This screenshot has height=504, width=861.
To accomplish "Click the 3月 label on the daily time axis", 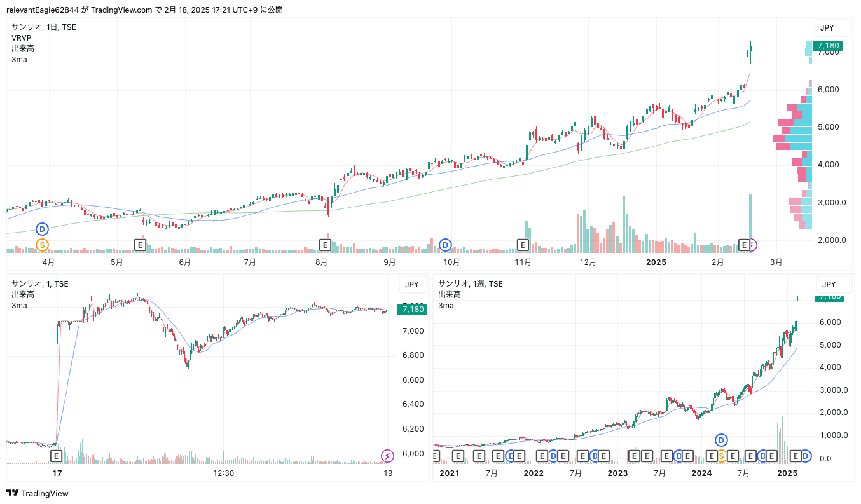I will pyautogui.click(x=776, y=262).
